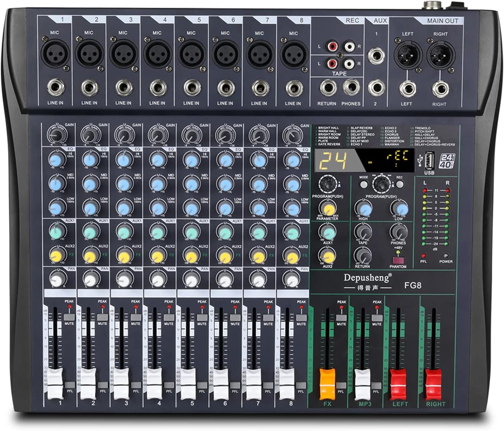The height and width of the screenshot is (431, 504).
Task: Select the channel 2 LINE IN jack
Action: [x=89, y=88]
